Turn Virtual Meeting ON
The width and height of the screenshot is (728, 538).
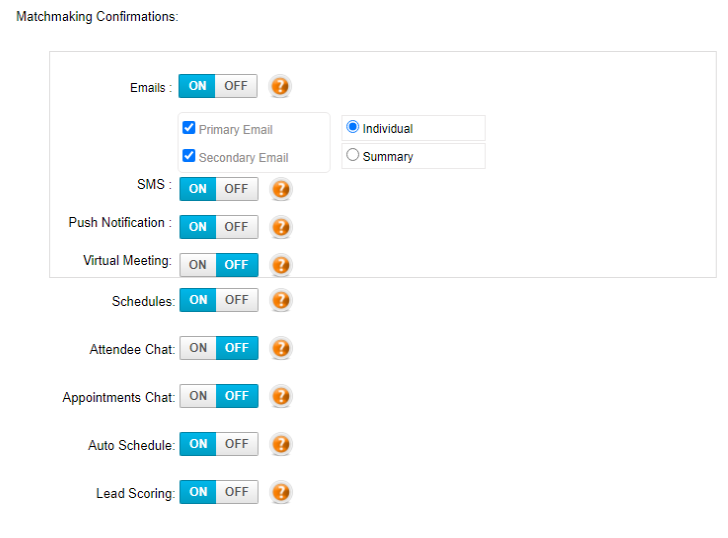(198, 265)
